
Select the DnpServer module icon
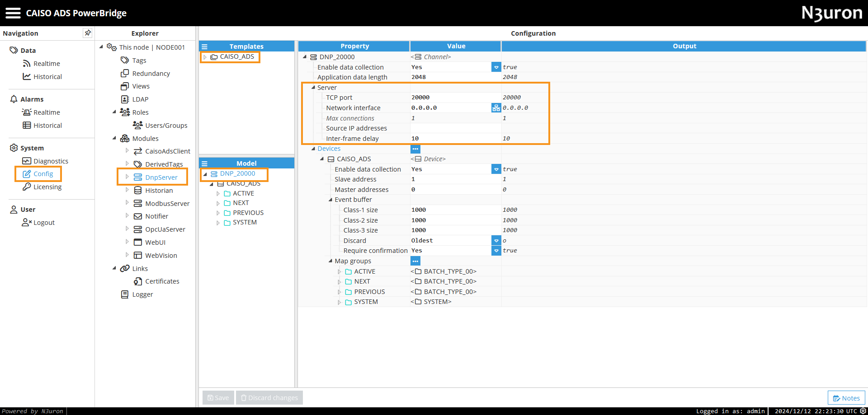point(138,177)
